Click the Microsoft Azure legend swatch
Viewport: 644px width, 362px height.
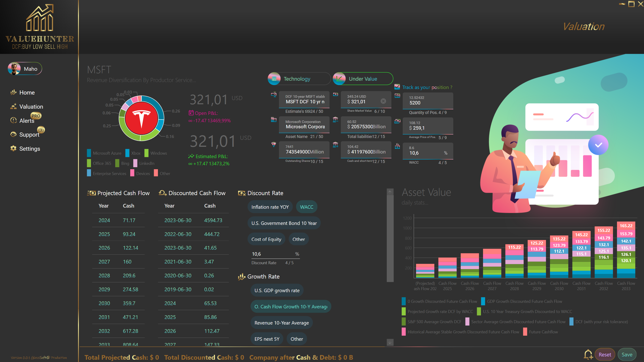tap(89, 153)
